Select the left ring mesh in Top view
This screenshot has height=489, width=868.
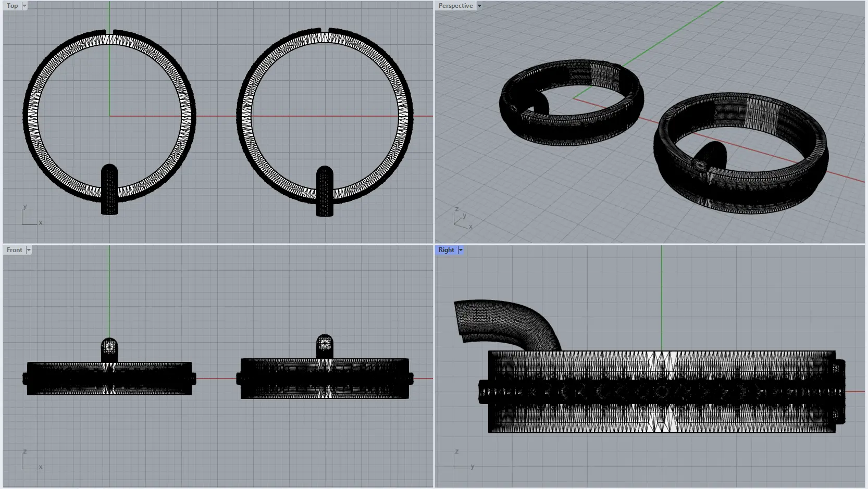(x=30, y=116)
